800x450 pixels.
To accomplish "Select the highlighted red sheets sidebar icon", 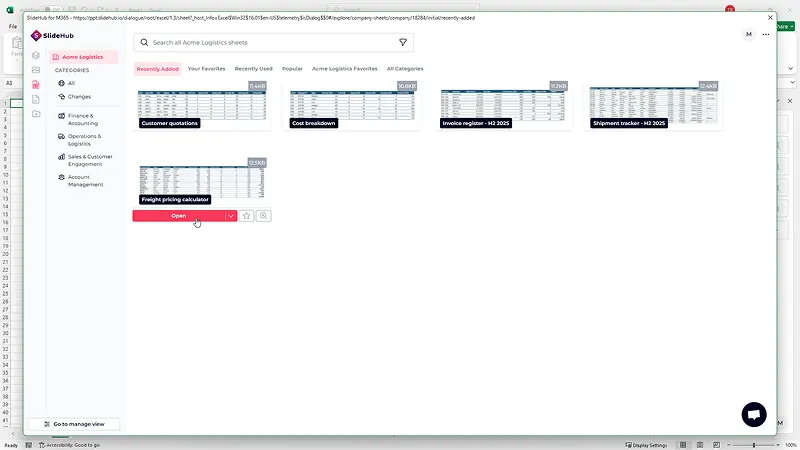I will [36, 85].
